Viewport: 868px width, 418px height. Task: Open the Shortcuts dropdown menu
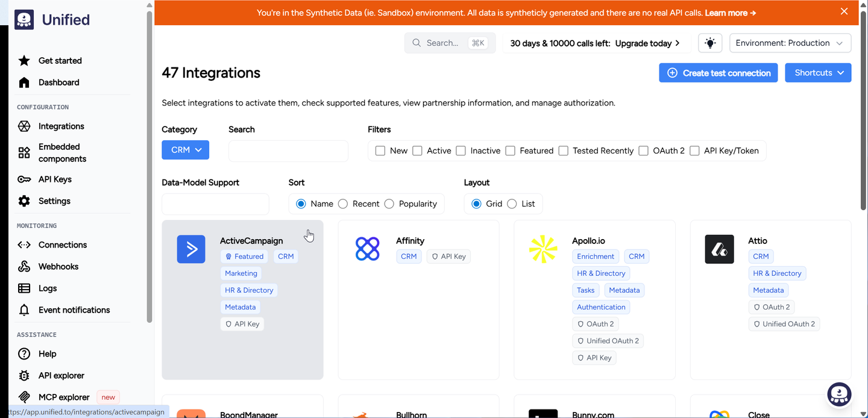[x=818, y=73]
